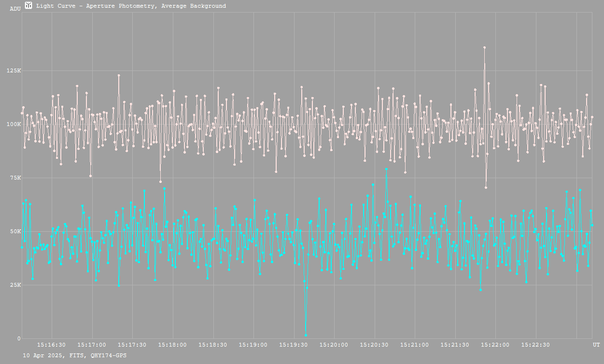
Task: Click the 15:18:30 time label
Action: pos(213,345)
